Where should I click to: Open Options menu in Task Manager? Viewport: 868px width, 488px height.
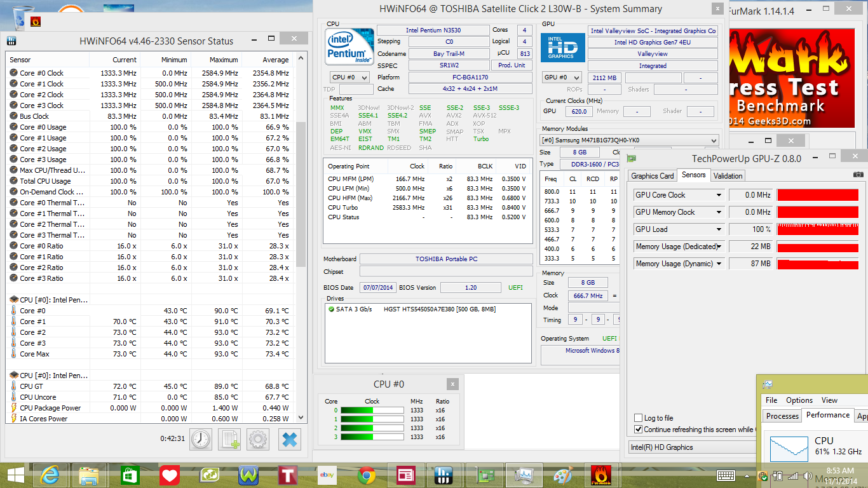(x=799, y=400)
